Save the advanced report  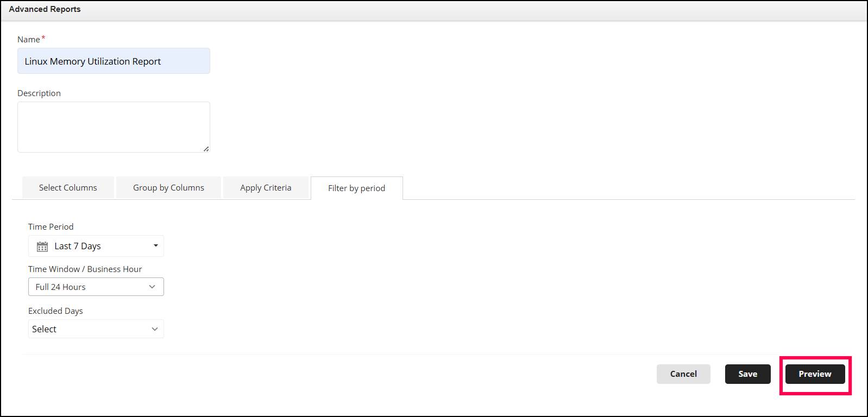tap(748, 374)
